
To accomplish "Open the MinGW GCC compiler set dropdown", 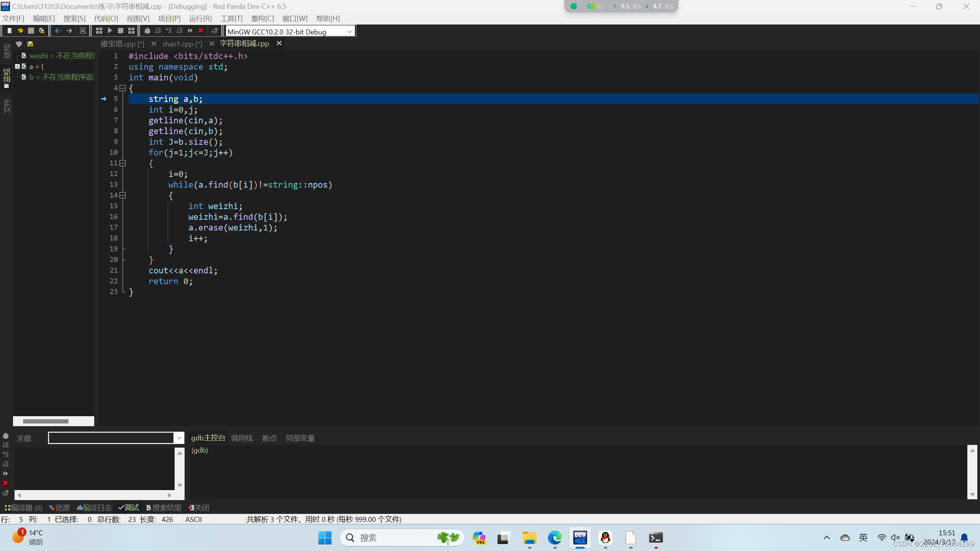I will [x=349, y=32].
